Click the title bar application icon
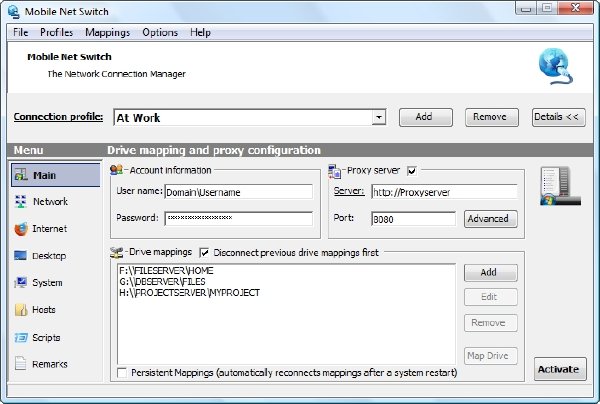Image resolution: width=600 pixels, height=404 pixels. (x=14, y=11)
